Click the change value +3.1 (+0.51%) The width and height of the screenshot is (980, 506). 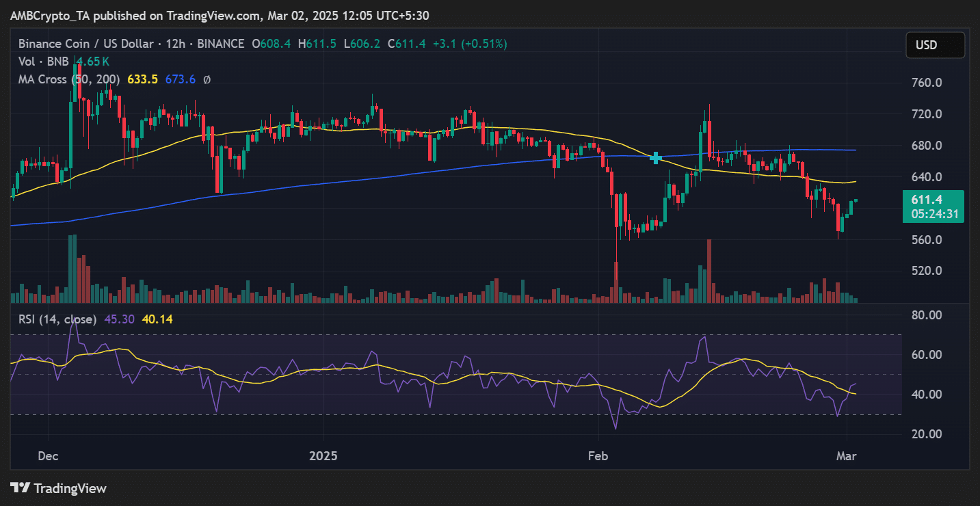471,44
